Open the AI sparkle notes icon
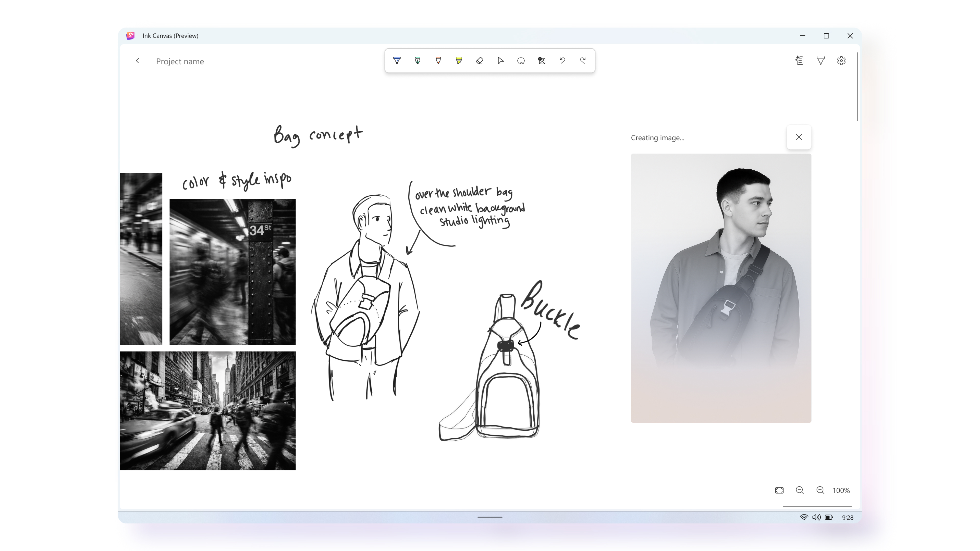Screen dimensions: 980x551 tap(799, 60)
